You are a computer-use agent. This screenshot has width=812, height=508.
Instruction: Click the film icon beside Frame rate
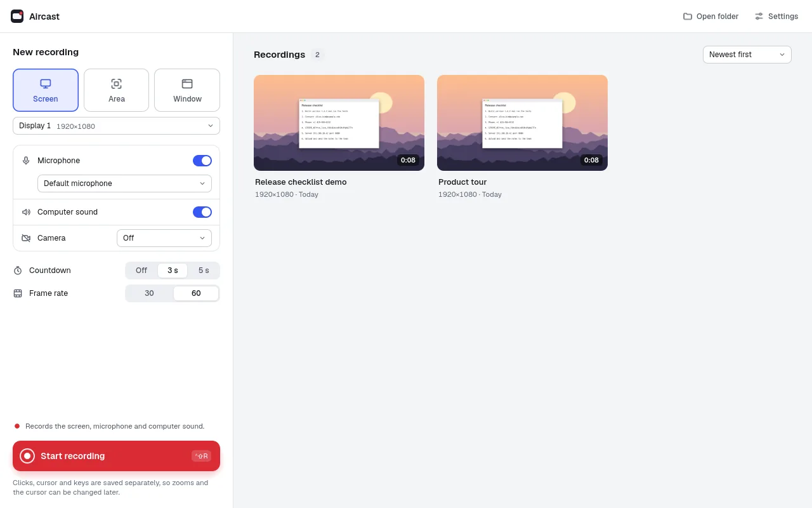(18, 293)
